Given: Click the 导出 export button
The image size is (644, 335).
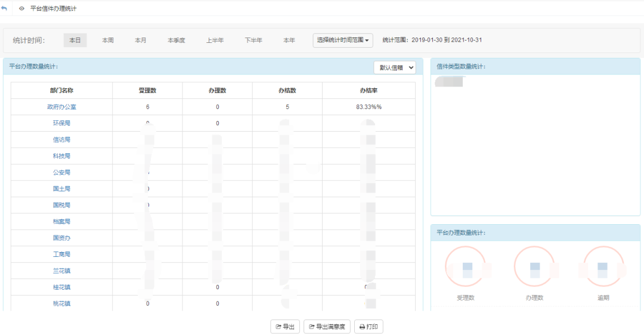Looking at the screenshot, I should tap(285, 327).
